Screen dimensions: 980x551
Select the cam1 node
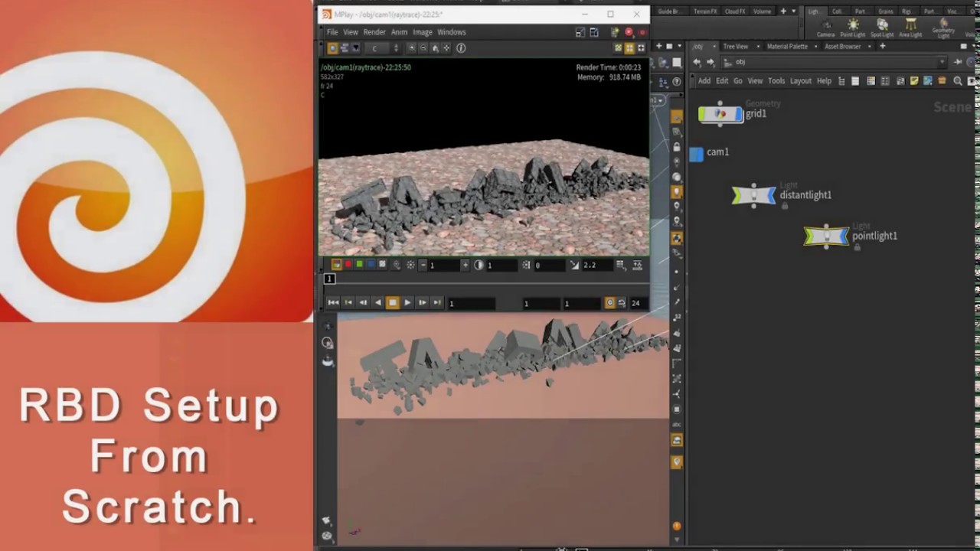point(696,154)
